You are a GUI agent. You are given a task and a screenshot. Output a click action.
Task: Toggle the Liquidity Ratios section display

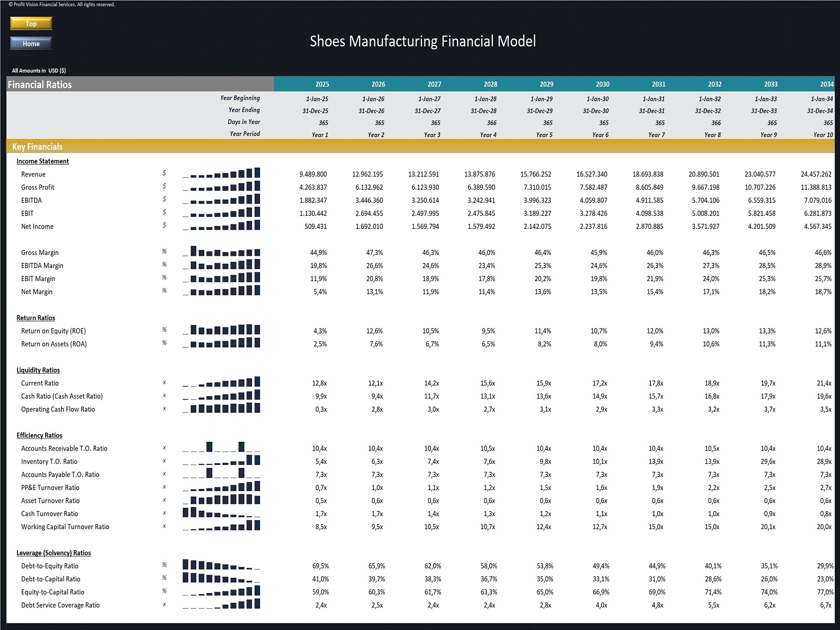coord(38,370)
